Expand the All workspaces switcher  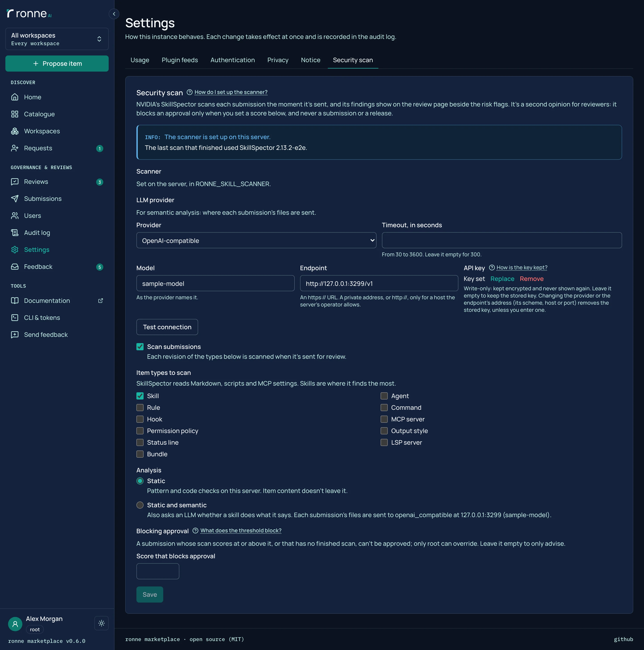pos(57,39)
